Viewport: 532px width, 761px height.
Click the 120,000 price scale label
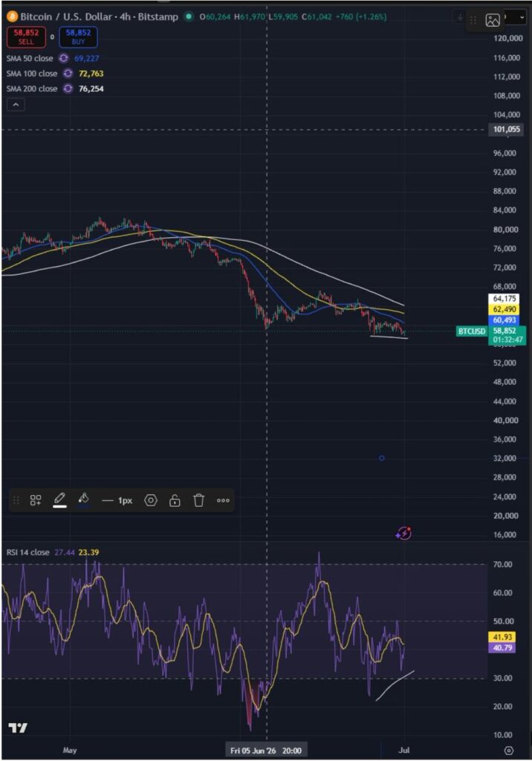coord(507,39)
